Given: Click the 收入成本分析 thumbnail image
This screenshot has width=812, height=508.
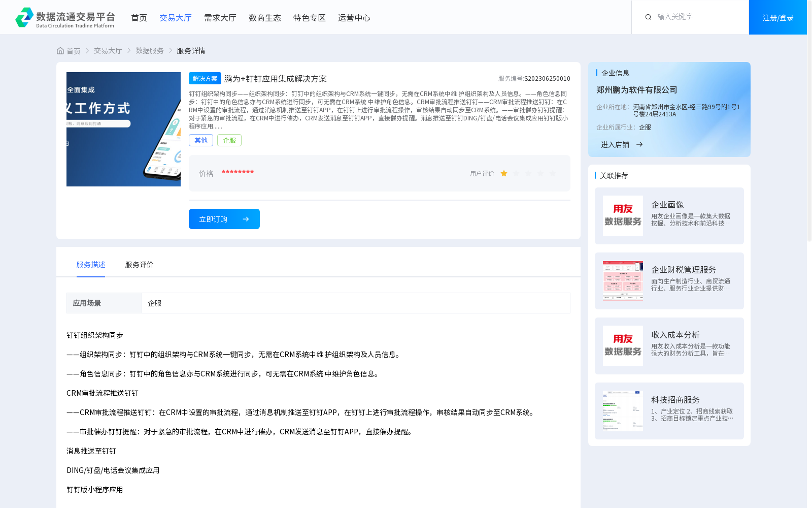Looking at the screenshot, I should click(623, 346).
